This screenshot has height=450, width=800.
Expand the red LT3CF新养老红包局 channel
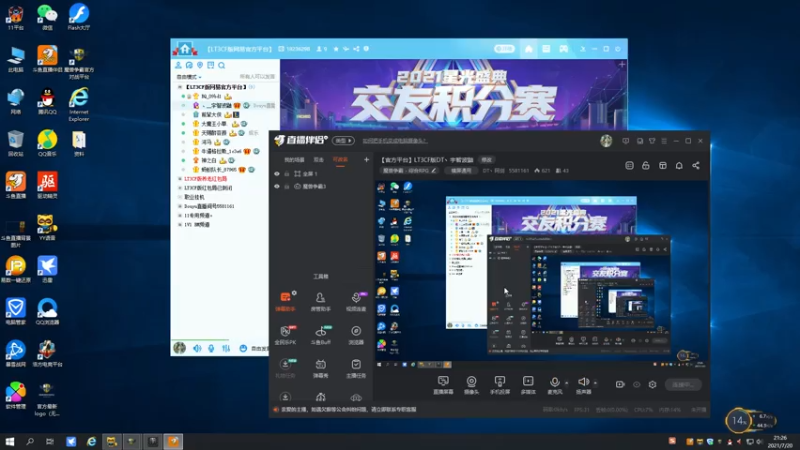click(x=180, y=179)
